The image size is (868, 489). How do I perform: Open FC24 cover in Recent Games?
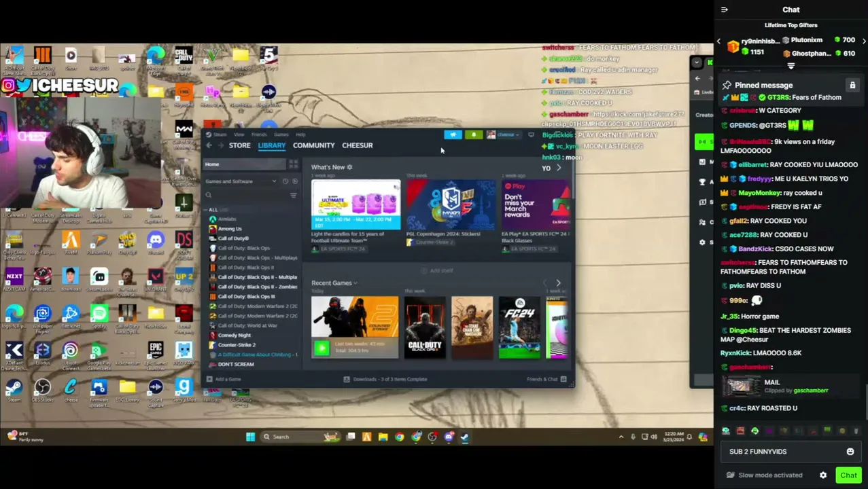point(519,327)
